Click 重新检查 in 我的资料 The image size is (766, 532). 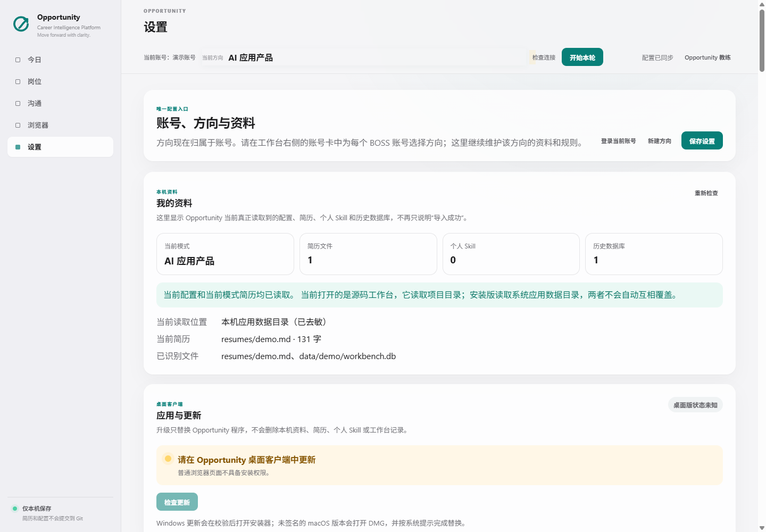pos(706,193)
